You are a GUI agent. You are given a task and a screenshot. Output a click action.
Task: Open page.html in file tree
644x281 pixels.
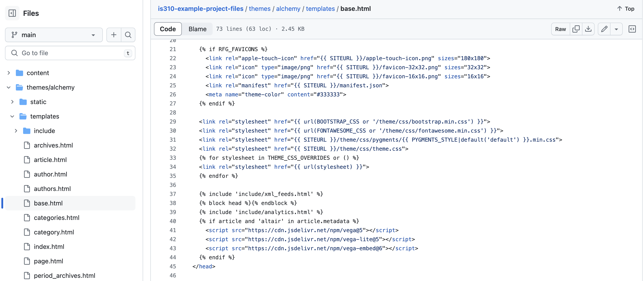tap(48, 261)
